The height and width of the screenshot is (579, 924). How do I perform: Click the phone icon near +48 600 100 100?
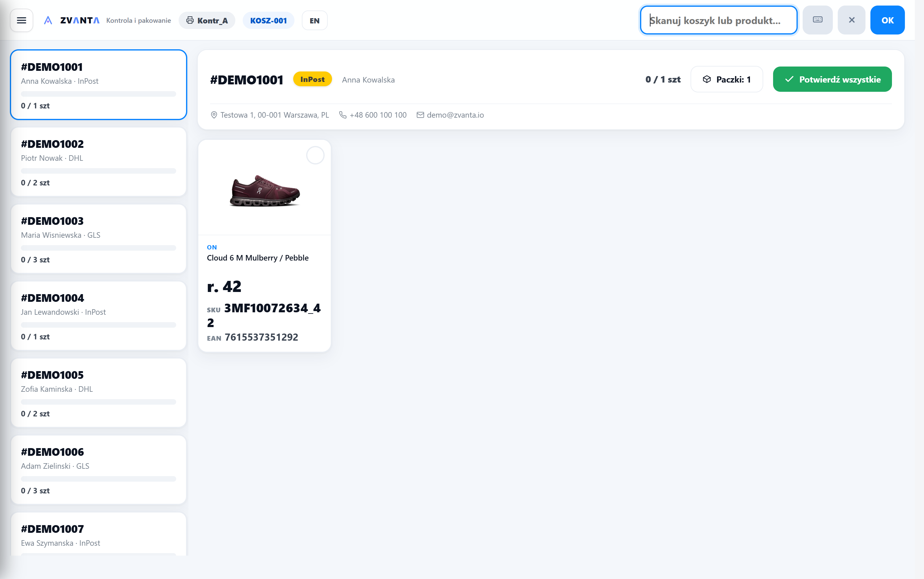coord(343,115)
